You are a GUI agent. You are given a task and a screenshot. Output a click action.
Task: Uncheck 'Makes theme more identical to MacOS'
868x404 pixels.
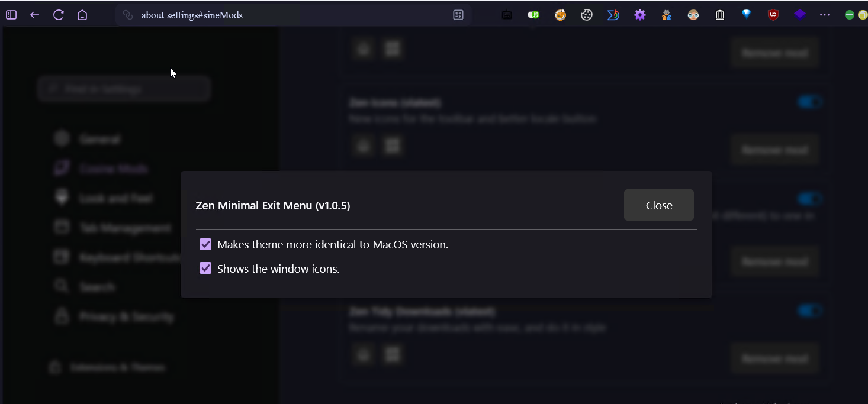(x=205, y=244)
